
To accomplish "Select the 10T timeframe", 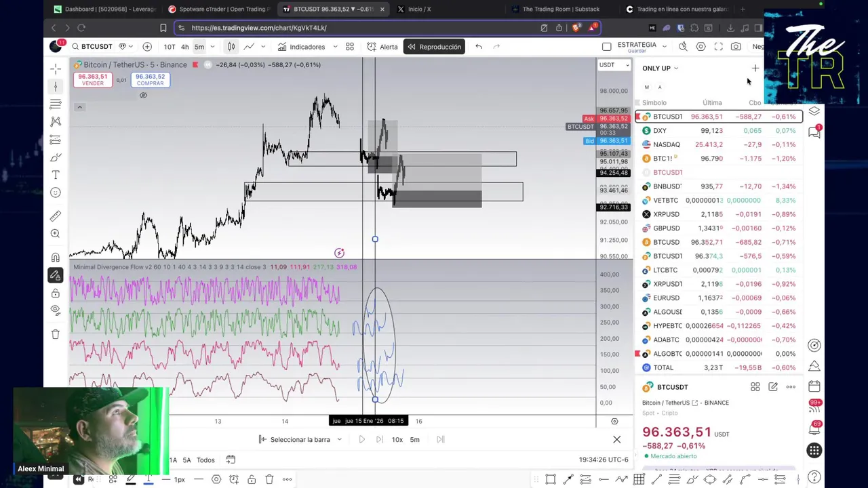I will point(169,47).
